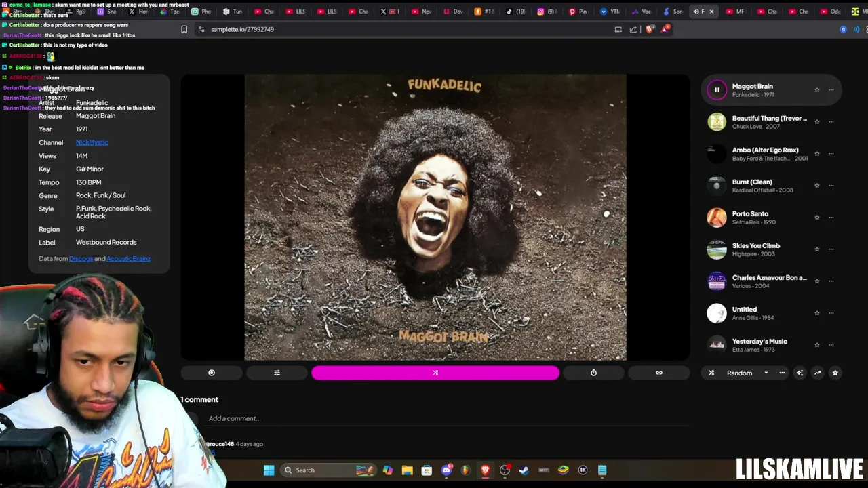Select Skies You Climb in the playlist

(x=771, y=249)
